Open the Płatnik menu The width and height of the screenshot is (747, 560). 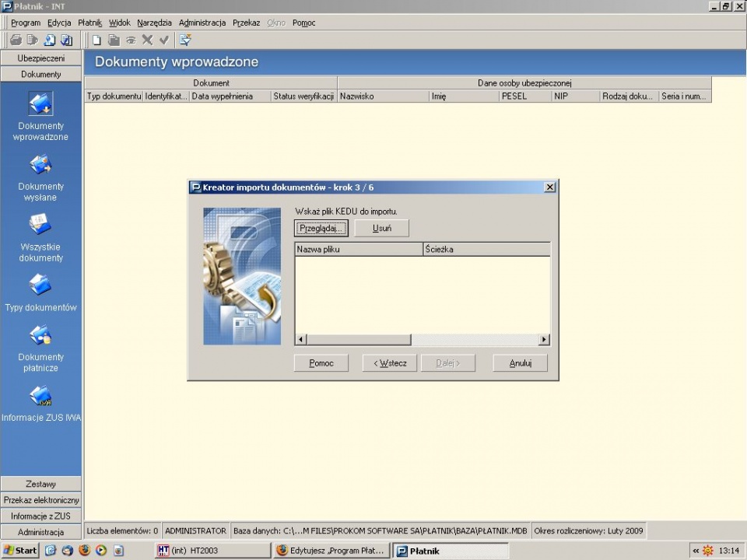pos(90,23)
